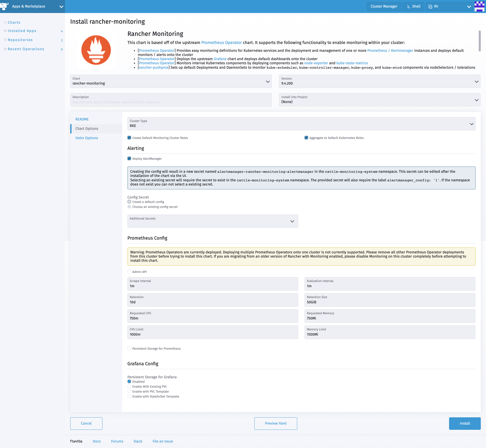Enable Persistent Storage for Prometheus
This screenshot has width=486, height=448.
[x=129, y=348]
